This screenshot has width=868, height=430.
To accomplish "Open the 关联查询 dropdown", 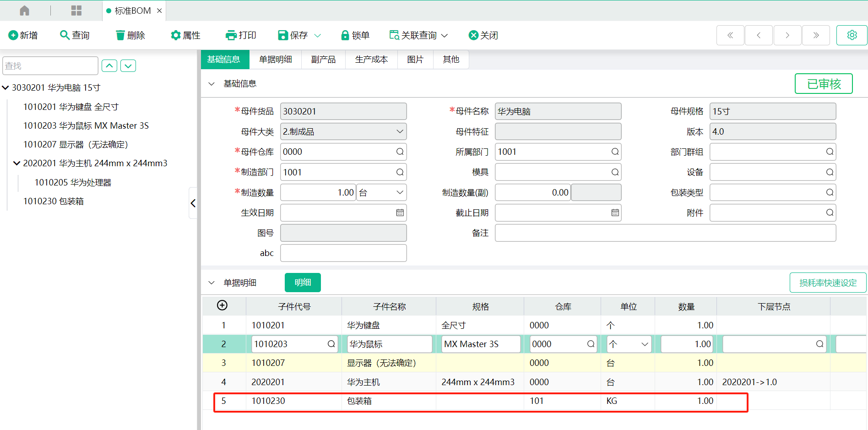I will point(418,35).
